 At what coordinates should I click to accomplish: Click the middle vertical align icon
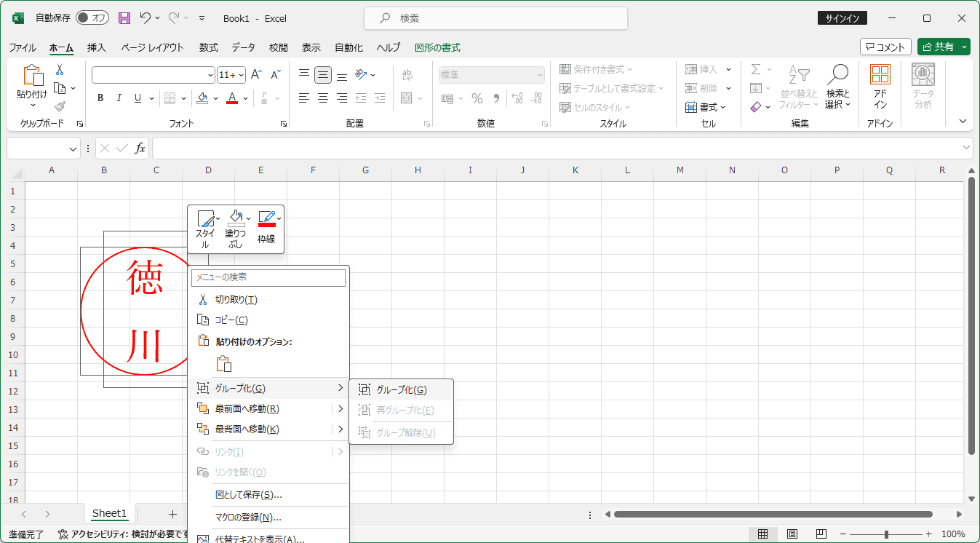[x=323, y=75]
